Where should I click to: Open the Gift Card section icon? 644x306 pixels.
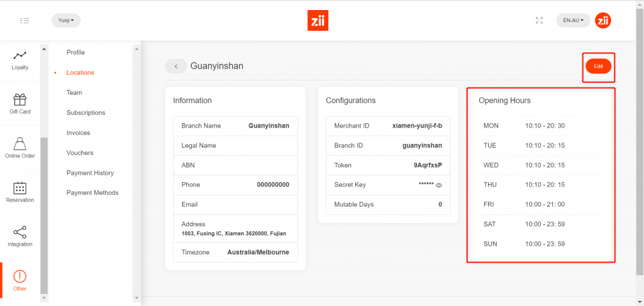[x=19, y=100]
